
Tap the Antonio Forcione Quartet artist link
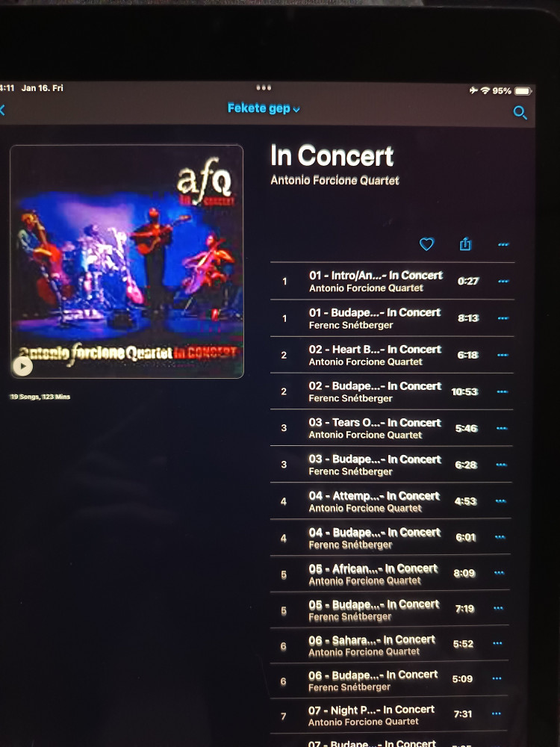click(335, 181)
